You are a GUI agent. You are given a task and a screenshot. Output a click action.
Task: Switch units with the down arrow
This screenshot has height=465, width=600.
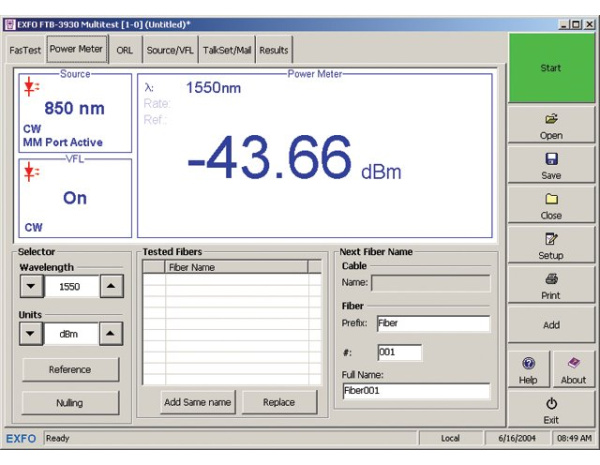click(x=33, y=335)
